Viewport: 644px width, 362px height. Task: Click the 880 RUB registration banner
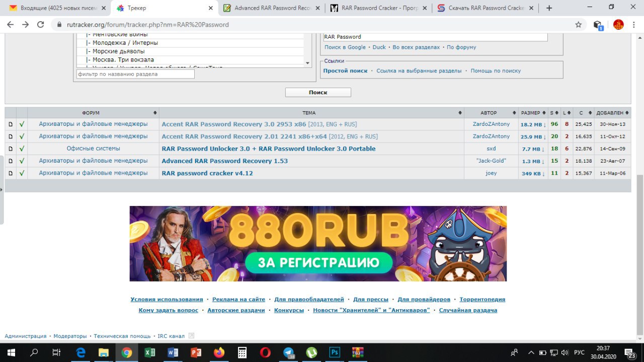pyautogui.click(x=318, y=244)
